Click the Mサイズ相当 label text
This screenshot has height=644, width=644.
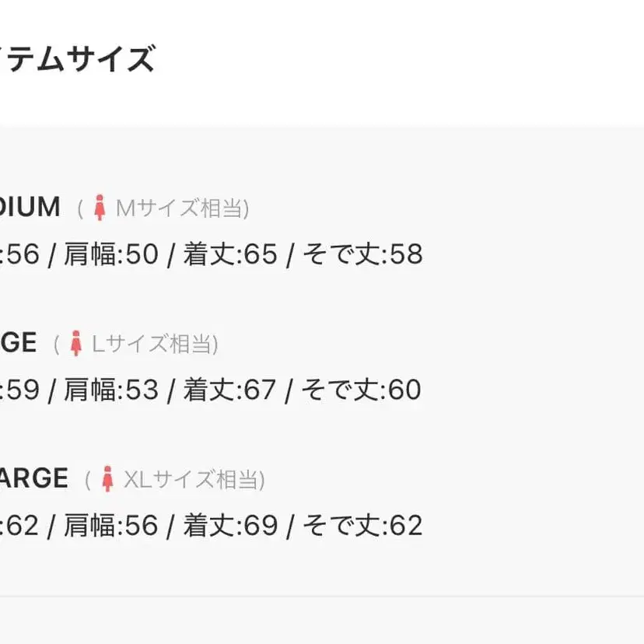click(180, 208)
